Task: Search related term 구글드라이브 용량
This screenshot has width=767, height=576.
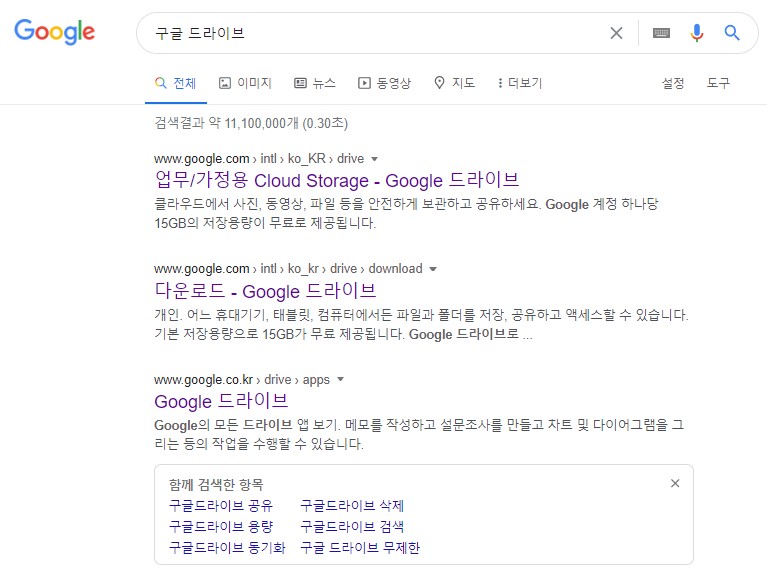Action: [221, 527]
